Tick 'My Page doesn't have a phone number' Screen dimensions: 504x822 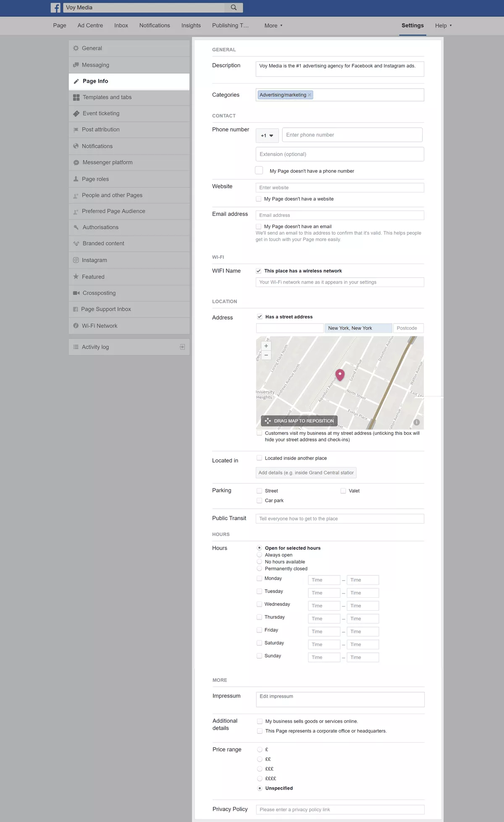click(x=259, y=171)
